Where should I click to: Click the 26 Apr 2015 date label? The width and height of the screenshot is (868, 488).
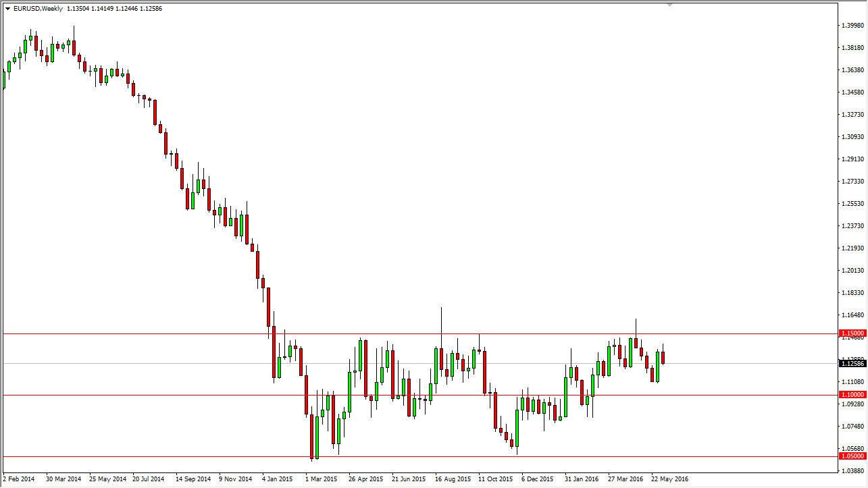pos(365,479)
